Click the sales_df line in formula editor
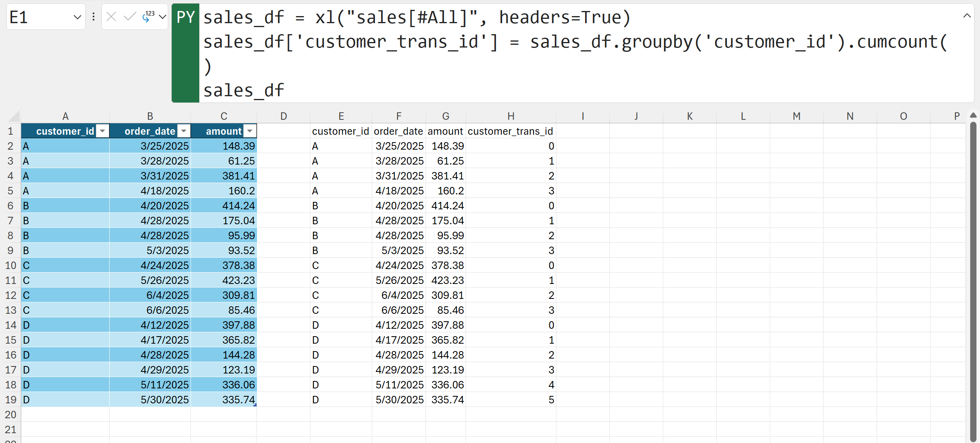The height and width of the screenshot is (443, 980). tap(244, 90)
